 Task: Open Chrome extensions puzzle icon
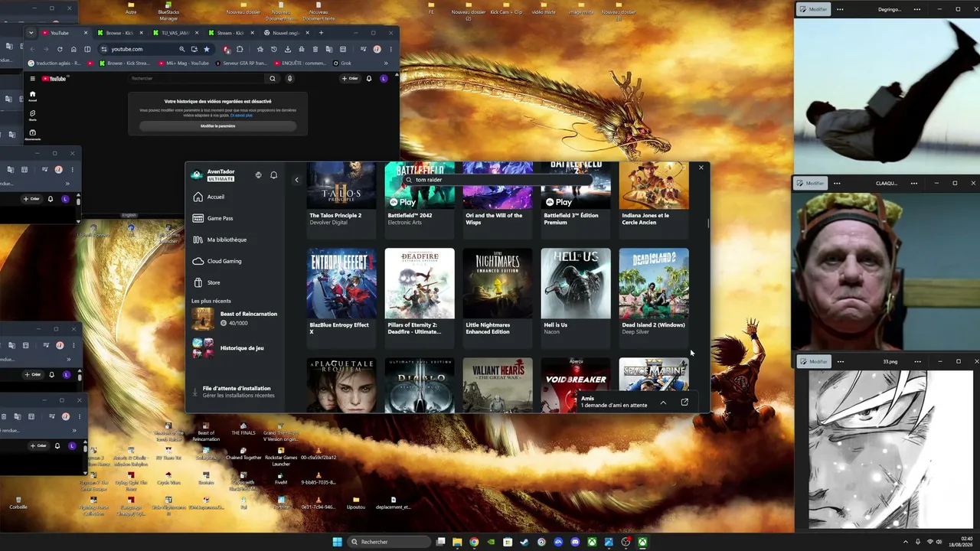coord(240,49)
